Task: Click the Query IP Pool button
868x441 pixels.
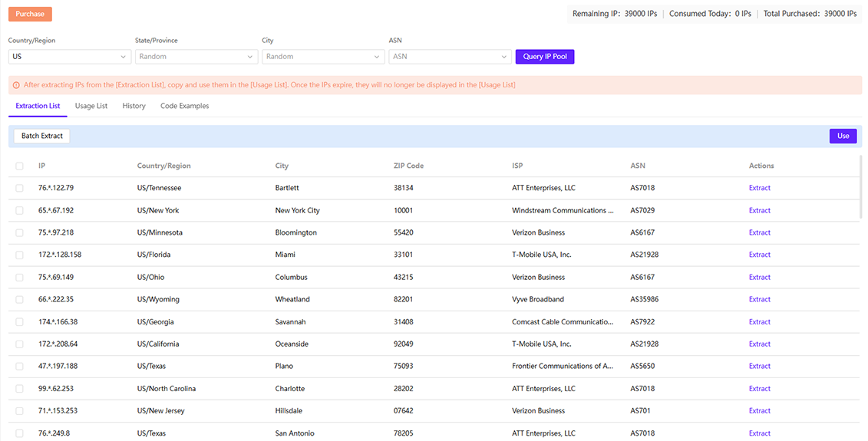Action: coord(545,57)
